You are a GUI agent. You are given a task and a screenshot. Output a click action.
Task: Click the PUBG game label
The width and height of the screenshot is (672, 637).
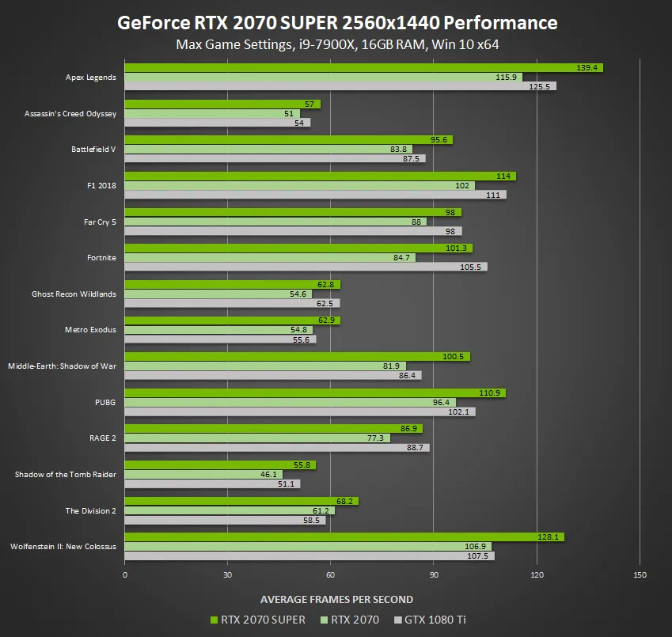pyautogui.click(x=104, y=402)
